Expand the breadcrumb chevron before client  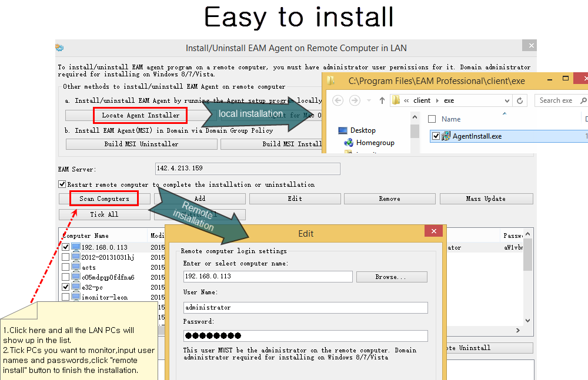(407, 100)
